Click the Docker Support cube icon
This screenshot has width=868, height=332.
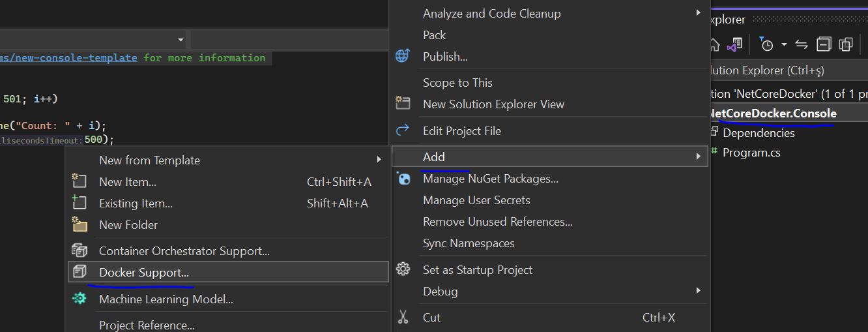79,272
